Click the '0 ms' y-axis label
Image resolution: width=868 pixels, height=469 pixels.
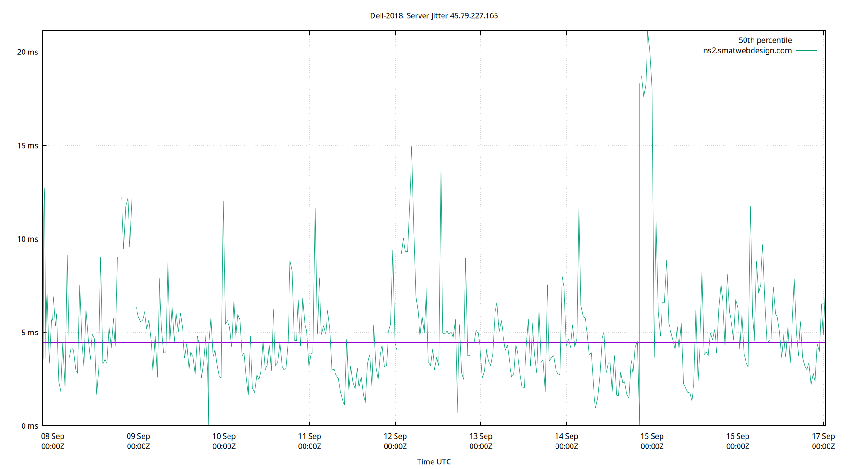point(30,426)
